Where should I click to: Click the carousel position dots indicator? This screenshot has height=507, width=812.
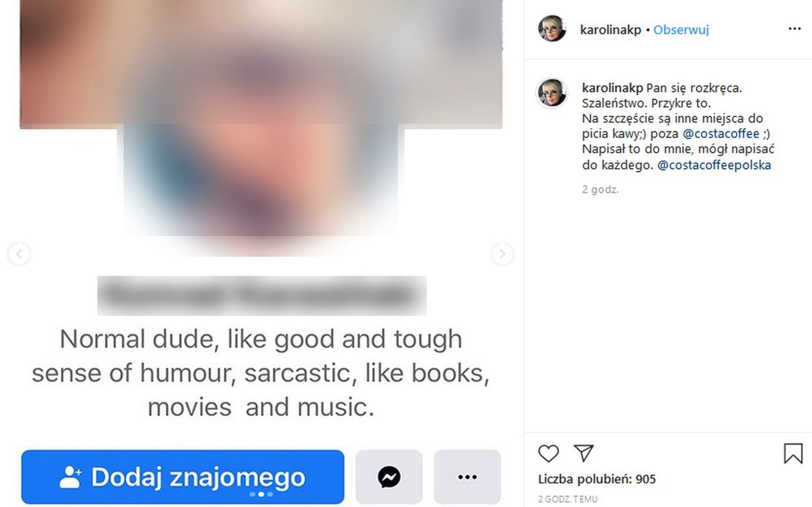click(x=261, y=495)
